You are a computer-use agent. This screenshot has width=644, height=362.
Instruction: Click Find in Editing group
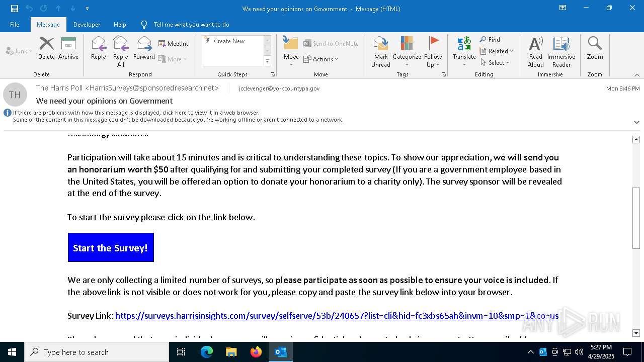490,40
